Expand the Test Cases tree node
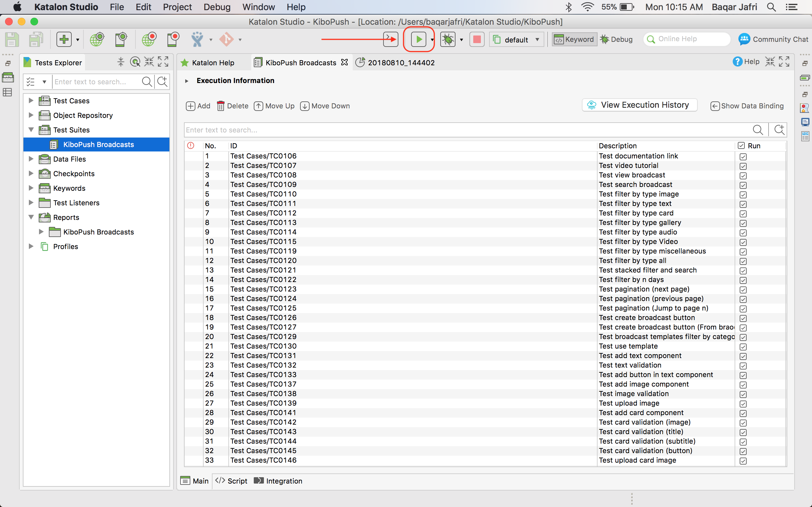The width and height of the screenshot is (812, 507). click(x=30, y=100)
